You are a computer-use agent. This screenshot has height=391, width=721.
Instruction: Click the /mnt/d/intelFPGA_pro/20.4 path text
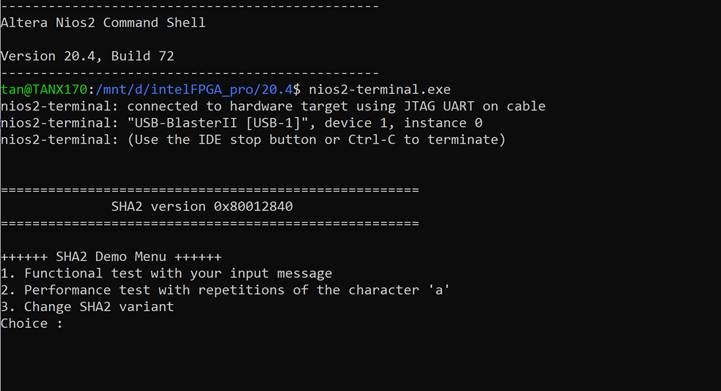194,89
